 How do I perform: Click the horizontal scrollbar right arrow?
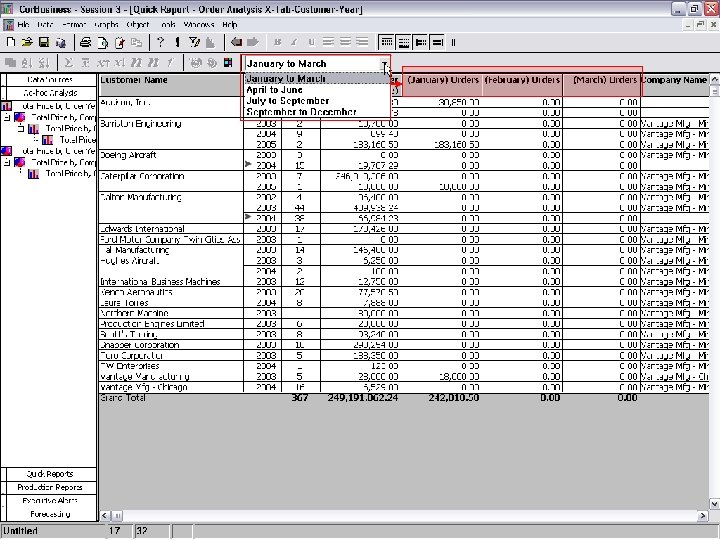[703, 516]
